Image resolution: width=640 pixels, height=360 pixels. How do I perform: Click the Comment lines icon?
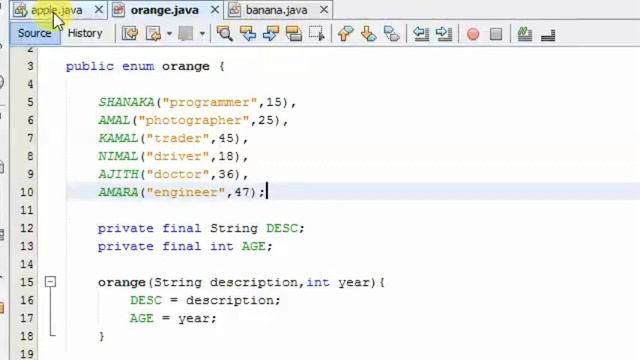pyautogui.click(x=525, y=34)
